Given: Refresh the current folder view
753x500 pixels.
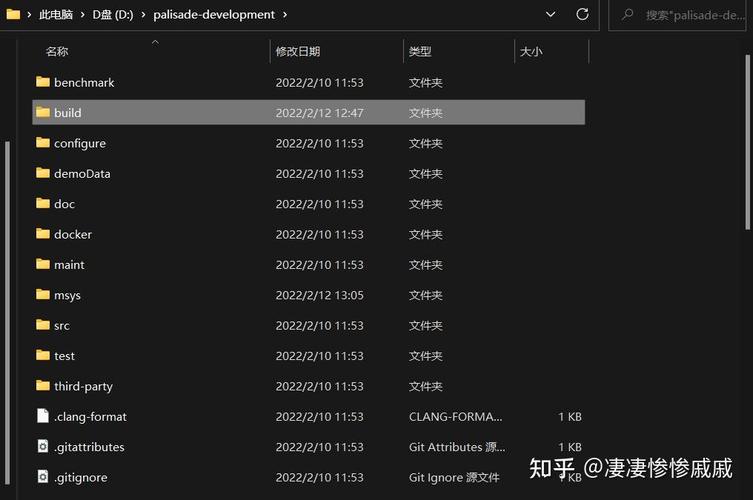Looking at the screenshot, I should point(582,14).
